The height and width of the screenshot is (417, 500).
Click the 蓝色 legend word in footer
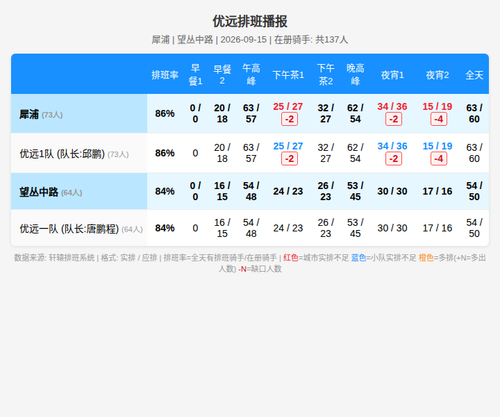(x=359, y=258)
